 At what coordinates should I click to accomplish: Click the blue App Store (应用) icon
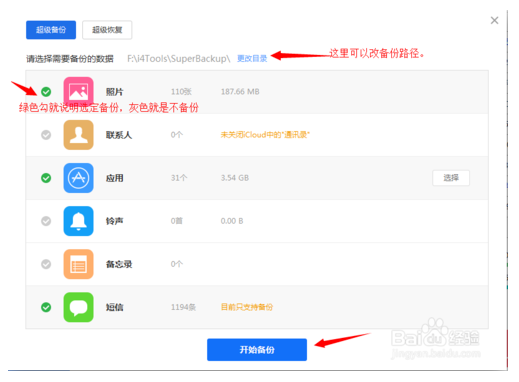(78, 178)
